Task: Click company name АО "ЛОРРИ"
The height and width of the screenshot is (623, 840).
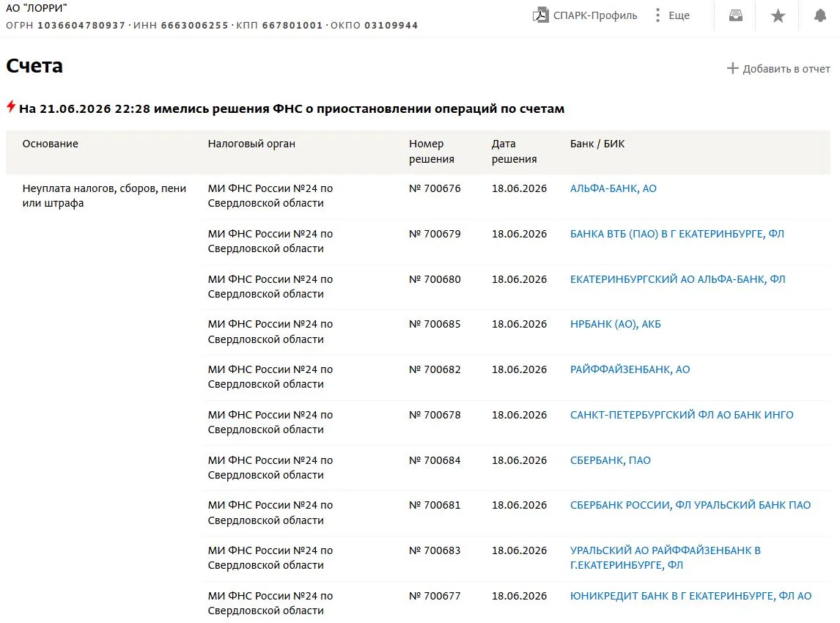Action: pyautogui.click(x=37, y=8)
